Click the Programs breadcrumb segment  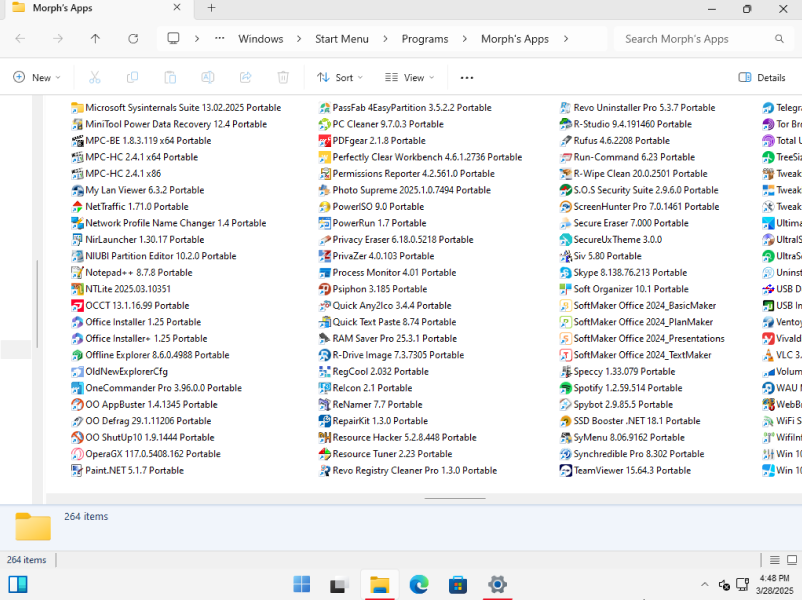[425, 39]
